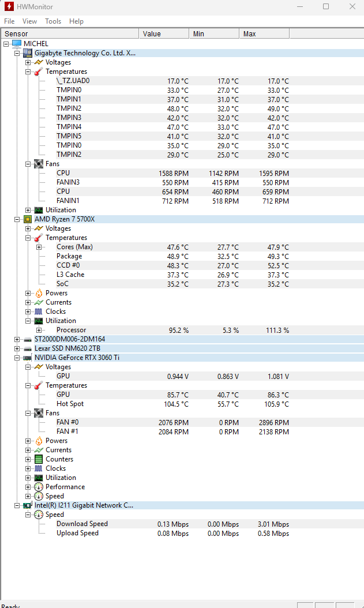The height and width of the screenshot is (608, 364).
Task: Click the motherboard Fans fan icon
Action: (39, 164)
